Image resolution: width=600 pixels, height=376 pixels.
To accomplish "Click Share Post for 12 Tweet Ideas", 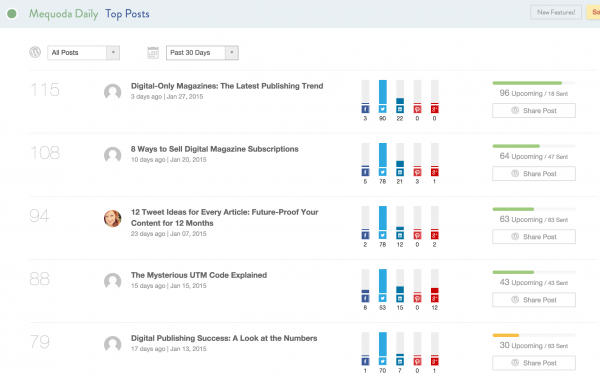I will tap(534, 237).
